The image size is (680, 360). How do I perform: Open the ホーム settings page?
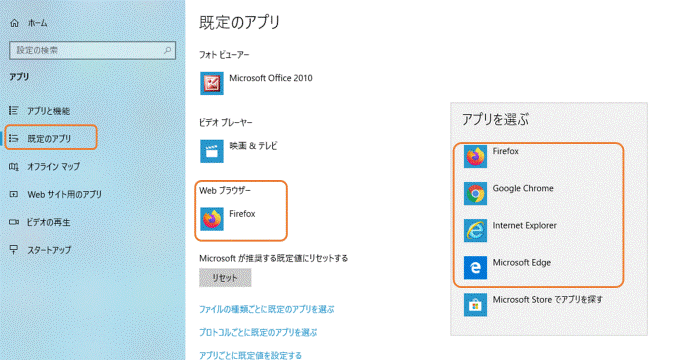point(38,23)
